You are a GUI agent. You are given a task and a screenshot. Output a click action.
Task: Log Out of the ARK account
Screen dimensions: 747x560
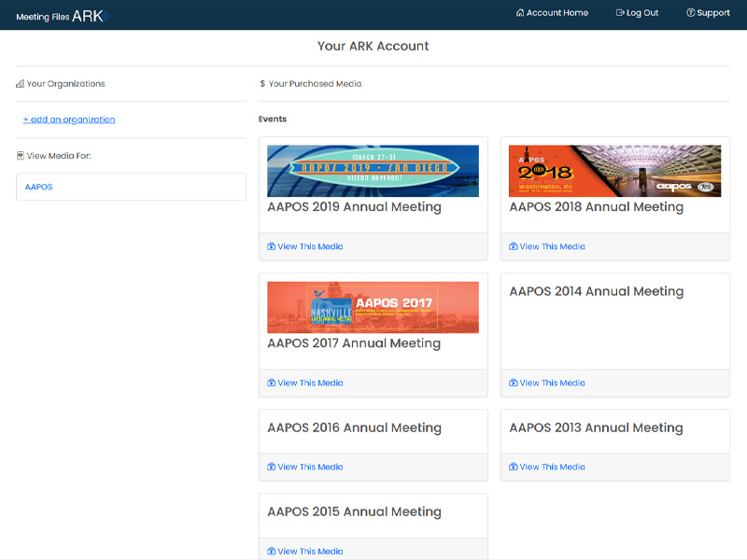(x=637, y=13)
